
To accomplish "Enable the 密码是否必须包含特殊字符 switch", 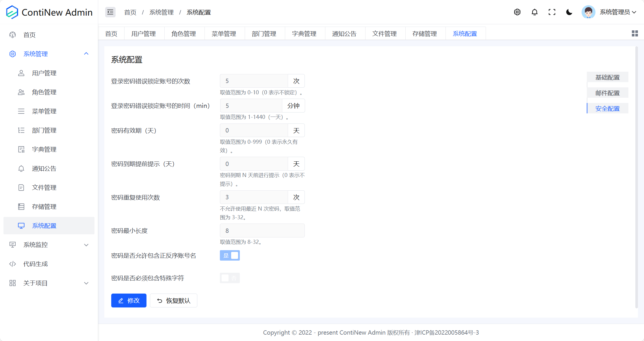I will click(230, 278).
